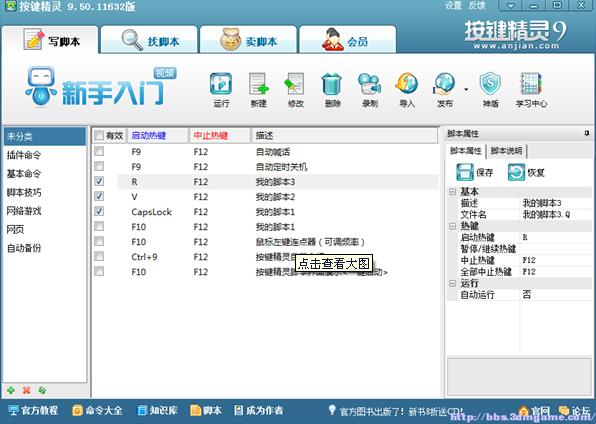Screen dimensions: 596x424
Task: Check the Ctrl+9 script checkbox
Action: [99, 256]
